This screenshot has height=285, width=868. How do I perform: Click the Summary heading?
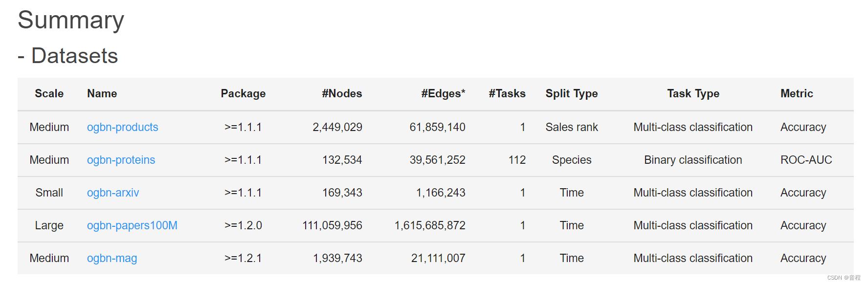71,21
